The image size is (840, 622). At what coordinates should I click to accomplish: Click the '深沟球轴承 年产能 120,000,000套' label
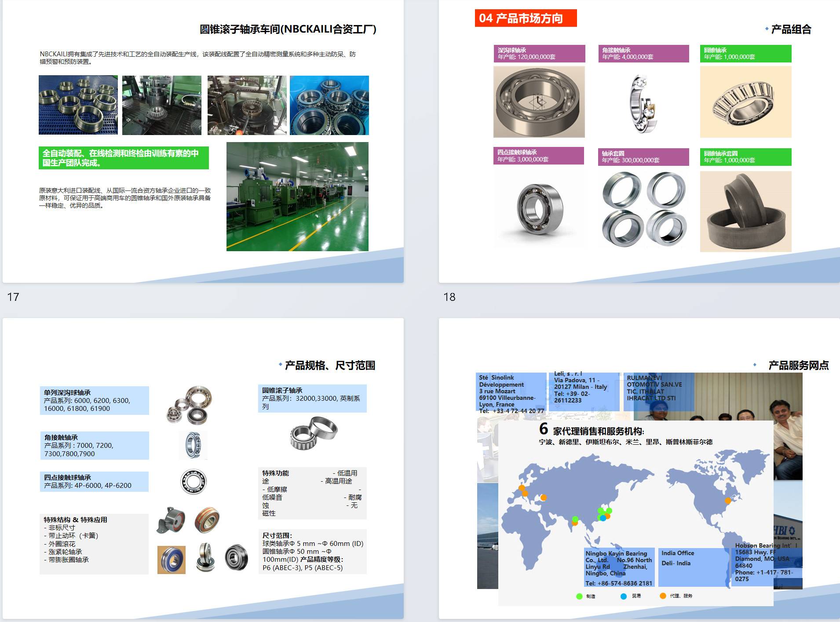point(539,54)
